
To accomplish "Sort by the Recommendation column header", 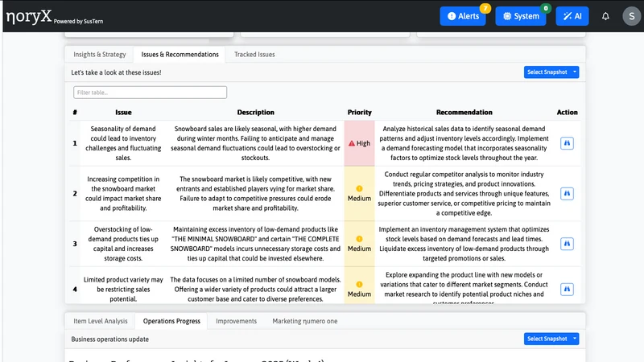I will [x=464, y=113].
